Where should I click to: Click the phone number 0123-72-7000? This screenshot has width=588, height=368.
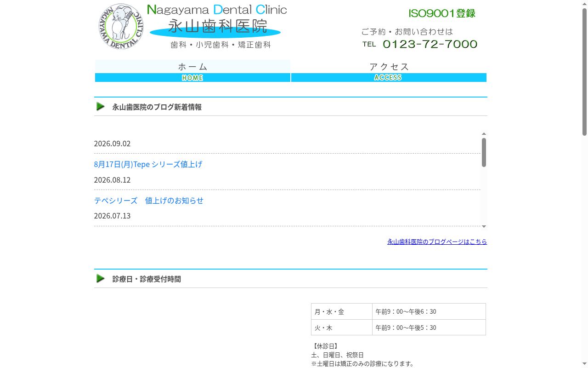pyautogui.click(x=430, y=44)
